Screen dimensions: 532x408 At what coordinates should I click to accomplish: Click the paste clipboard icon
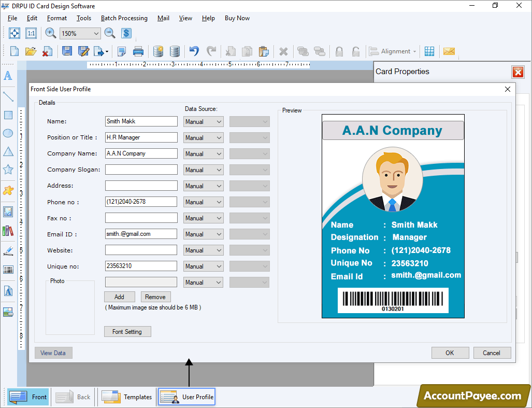[x=263, y=51]
